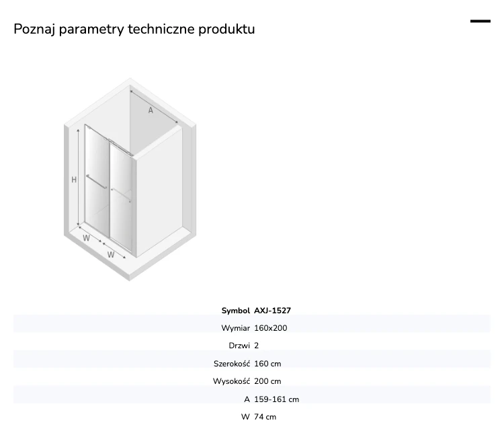The image size is (504, 435).
Task: Click the left 'W' label in diagram
Action: [86, 238]
